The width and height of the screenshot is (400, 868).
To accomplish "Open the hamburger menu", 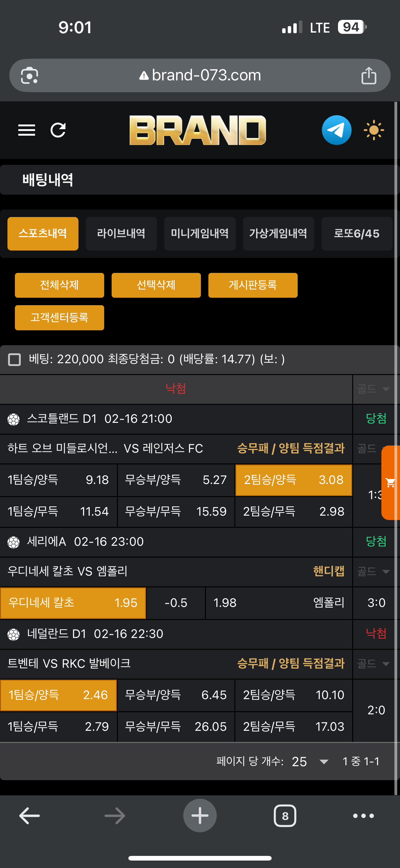I will click(x=27, y=130).
